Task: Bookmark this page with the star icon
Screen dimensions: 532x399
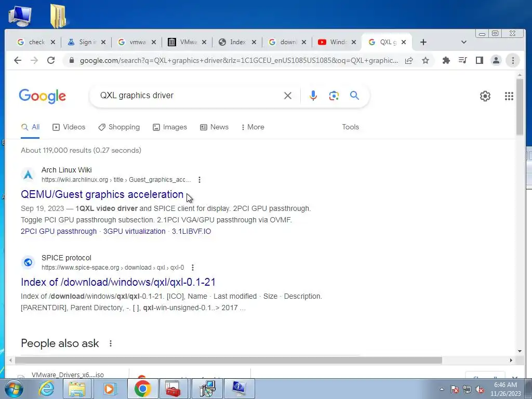Action: [425, 60]
